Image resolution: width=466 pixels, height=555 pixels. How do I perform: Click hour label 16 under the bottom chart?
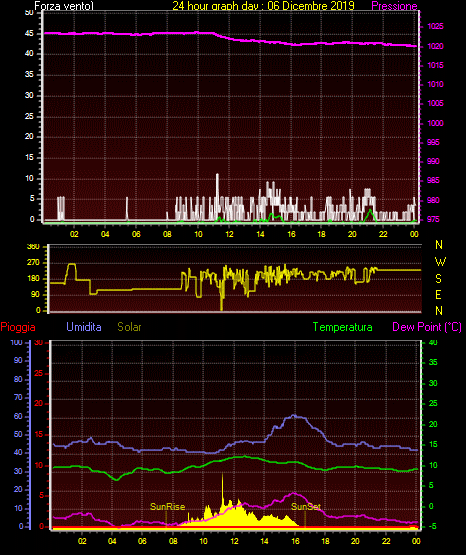tap(295, 541)
